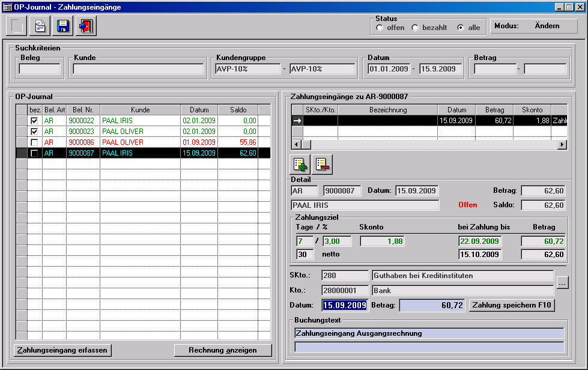Sort journal by the Saldo column header
This screenshot has height=370, width=588.
click(238, 110)
